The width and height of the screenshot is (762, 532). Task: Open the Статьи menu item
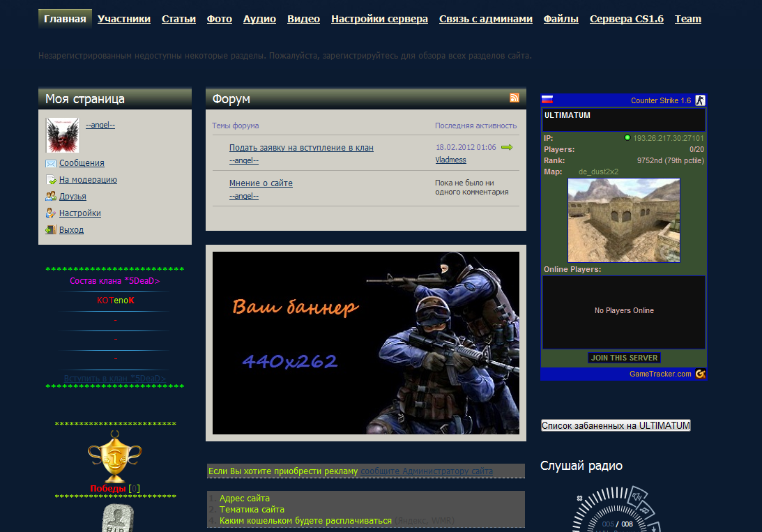(179, 19)
